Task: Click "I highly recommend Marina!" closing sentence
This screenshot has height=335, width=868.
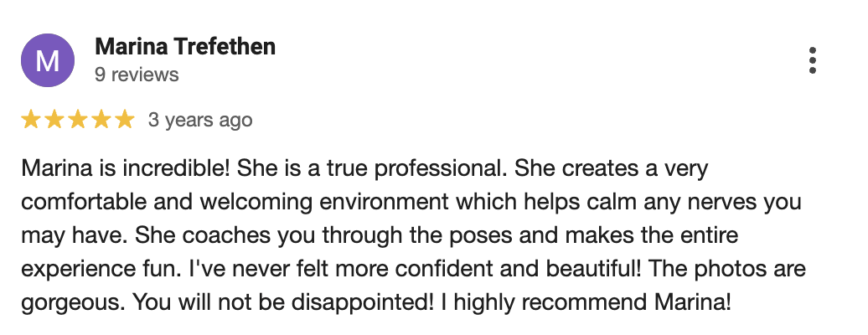Action: point(586,303)
